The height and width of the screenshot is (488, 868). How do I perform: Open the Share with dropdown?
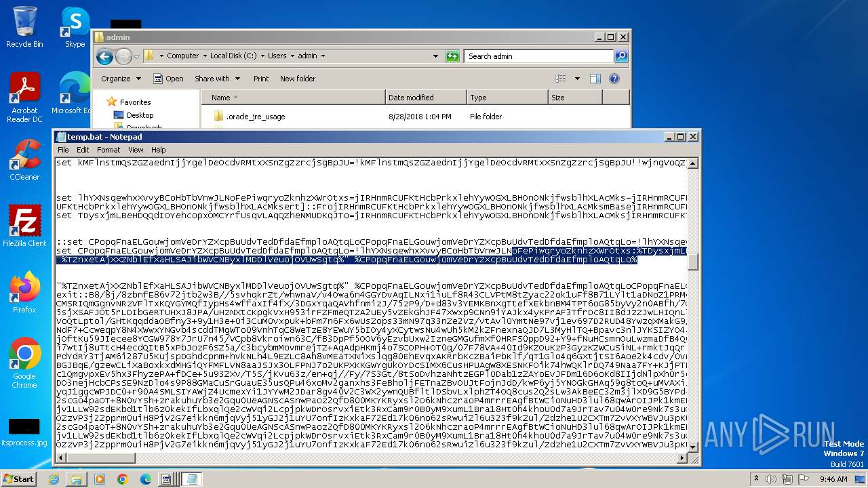[217, 79]
